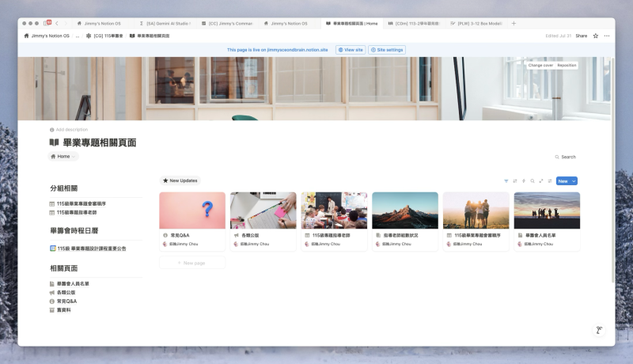Screen dimensions: 633x364
Task: Click the Add description field above the title
Action: coord(70,129)
